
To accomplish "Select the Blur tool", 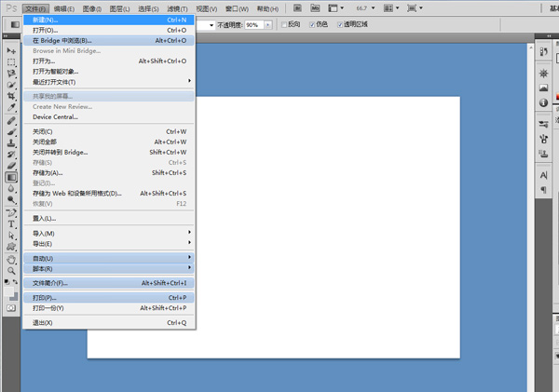I will coord(11,188).
